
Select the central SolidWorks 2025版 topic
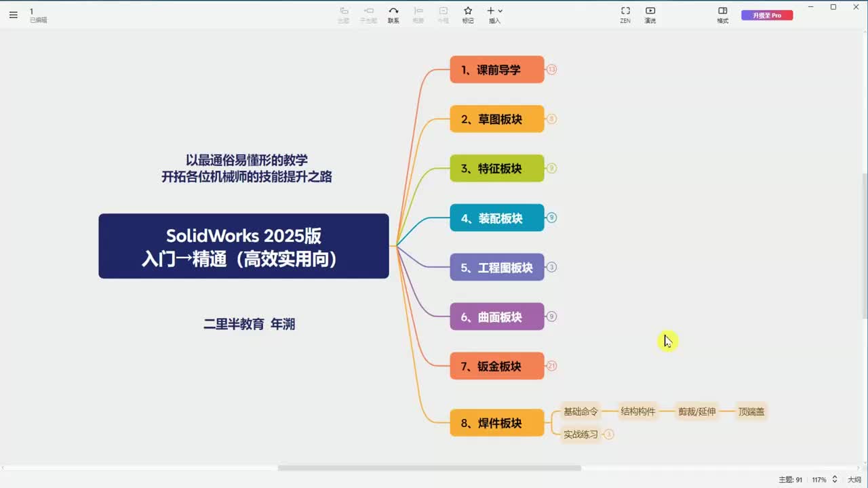pyautogui.click(x=243, y=246)
